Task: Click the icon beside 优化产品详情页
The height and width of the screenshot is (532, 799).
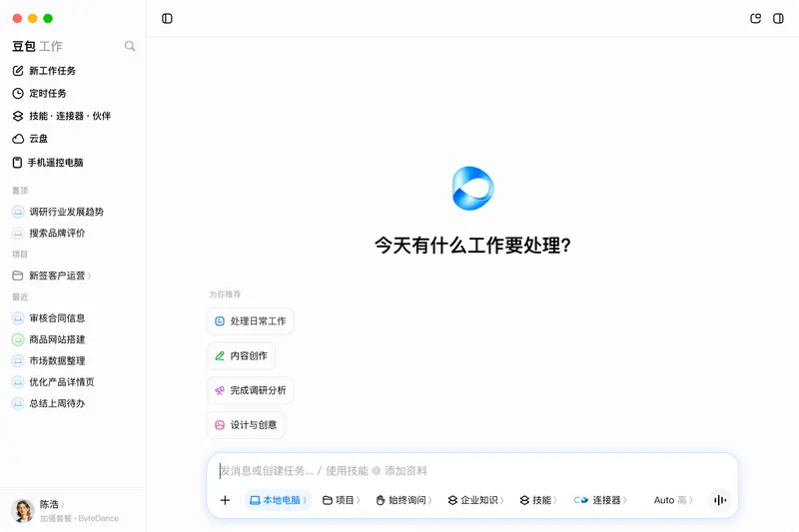Action: point(18,382)
